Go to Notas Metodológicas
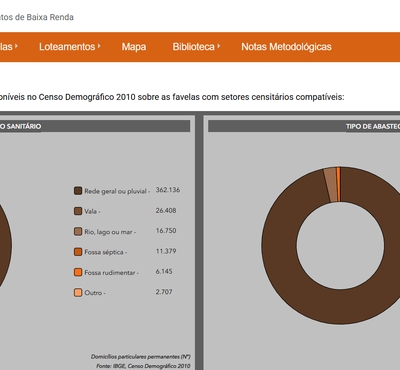Viewport: 400px width, 370px height. tap(286, 47)
